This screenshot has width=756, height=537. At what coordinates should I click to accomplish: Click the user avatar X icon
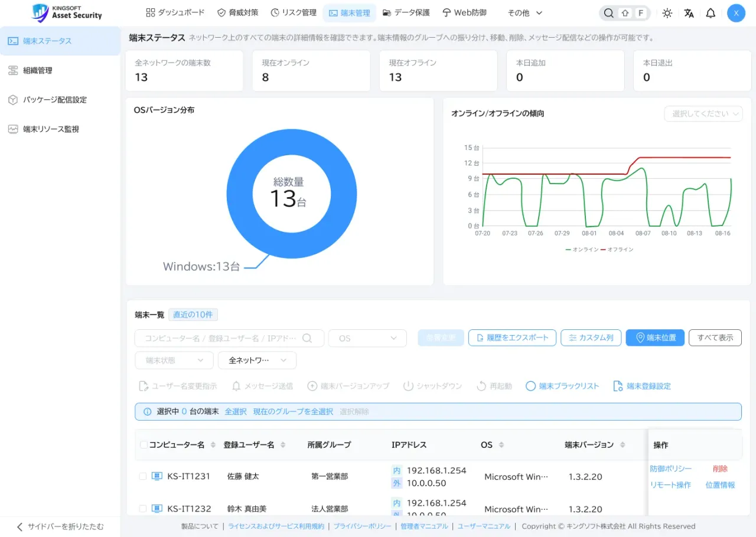coord(736,13)
